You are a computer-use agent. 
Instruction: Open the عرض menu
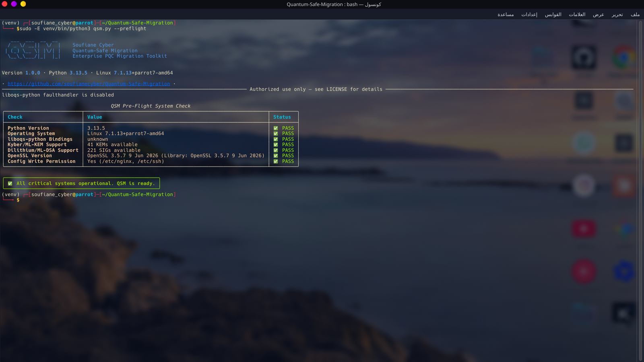point(598,14)
